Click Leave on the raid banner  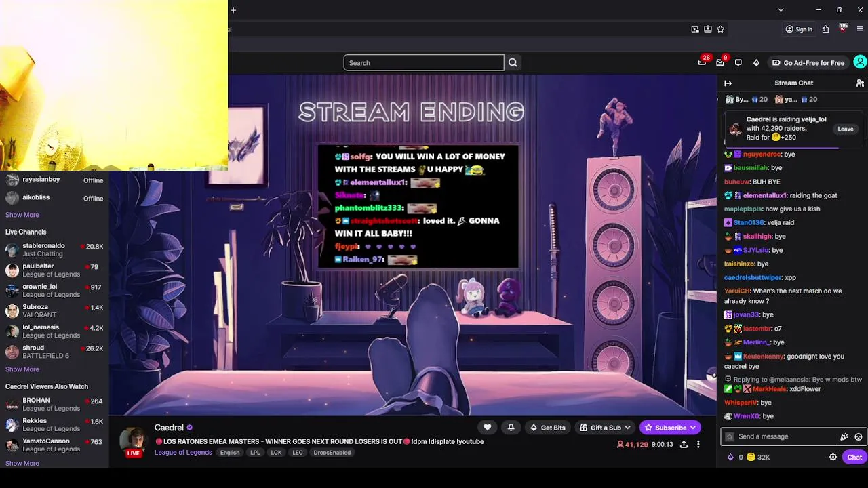(846, 129)
